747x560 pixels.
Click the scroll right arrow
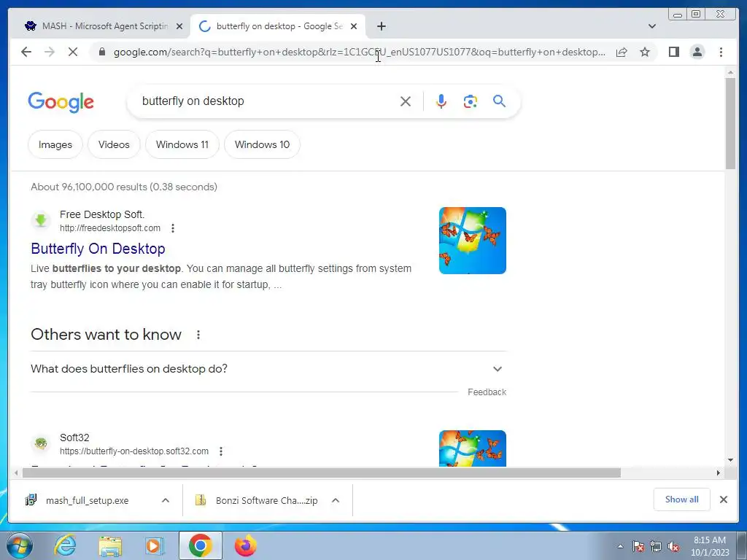719,472
